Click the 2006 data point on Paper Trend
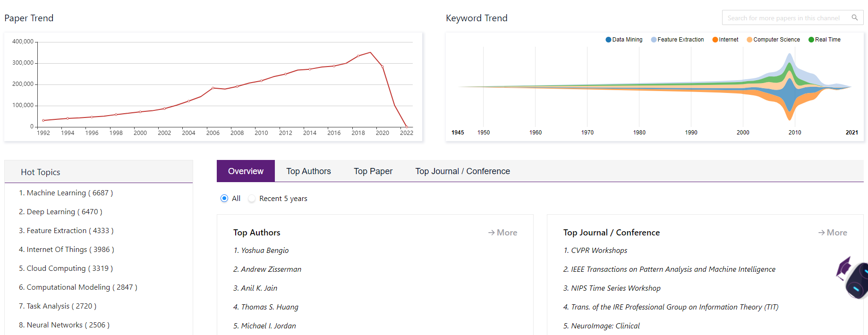 point(213,88)
